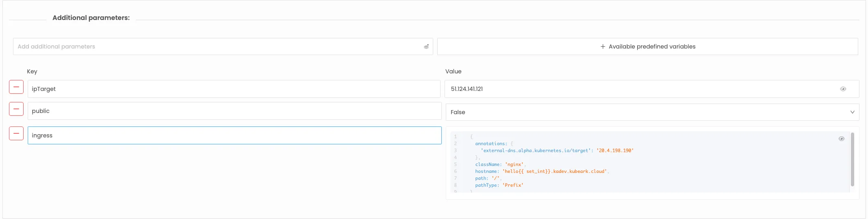The width and height of the screenshot is (868, 219).
Task: Remove the ipTarget parameter row
Action: coord(16,87)
